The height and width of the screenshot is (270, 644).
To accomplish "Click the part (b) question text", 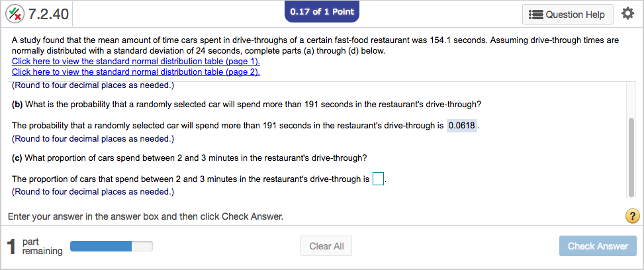I will click(246, 105).
